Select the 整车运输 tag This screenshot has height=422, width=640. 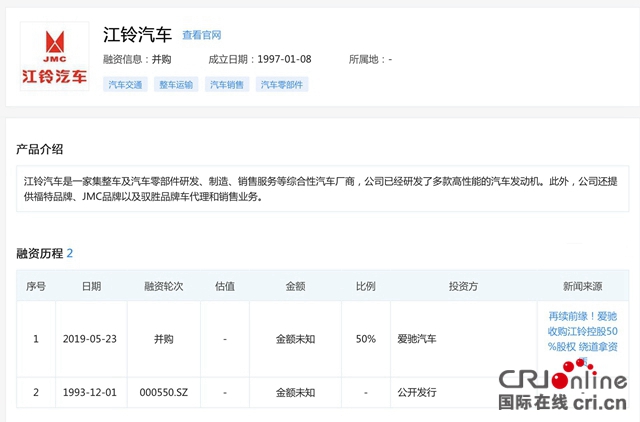176,84
